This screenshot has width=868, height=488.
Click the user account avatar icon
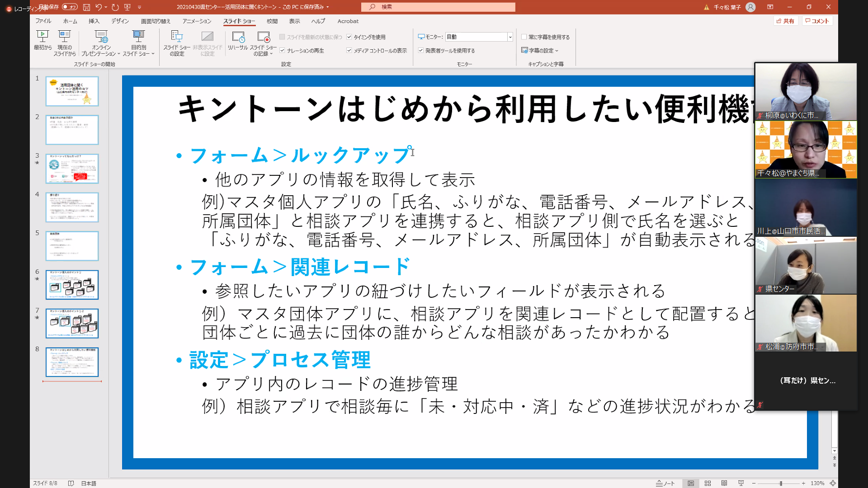pos(750,7)
